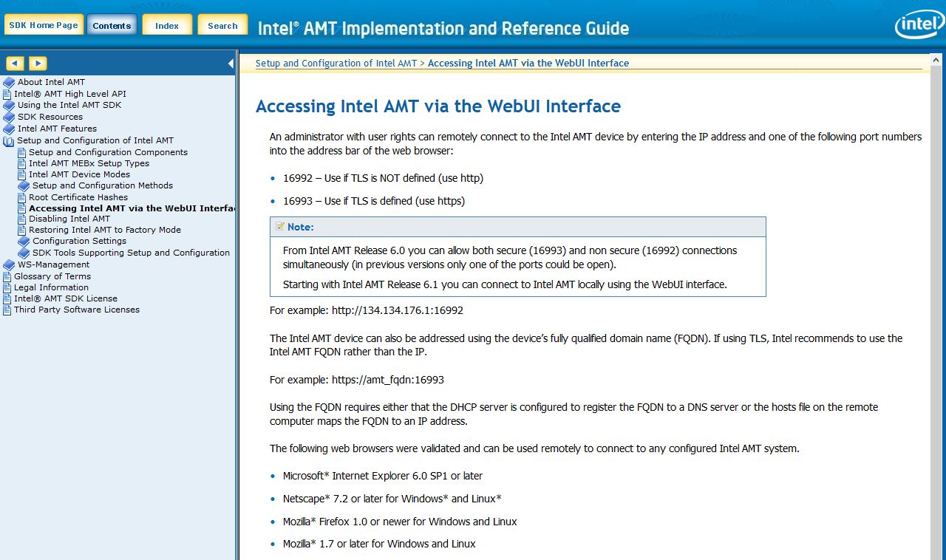The height and width of the screenshot is (560, 946).
Task: Click the book icon beside Using the Intel AMT SDK
Action: 9,105
